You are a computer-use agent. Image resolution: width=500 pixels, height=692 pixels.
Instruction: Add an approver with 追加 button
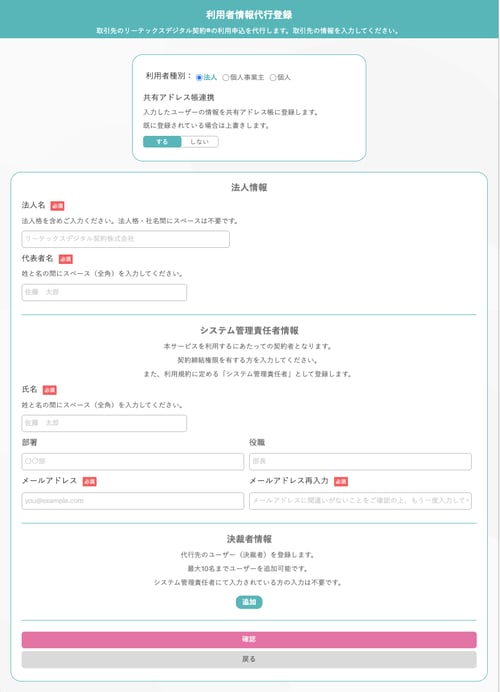pos(249,602)
